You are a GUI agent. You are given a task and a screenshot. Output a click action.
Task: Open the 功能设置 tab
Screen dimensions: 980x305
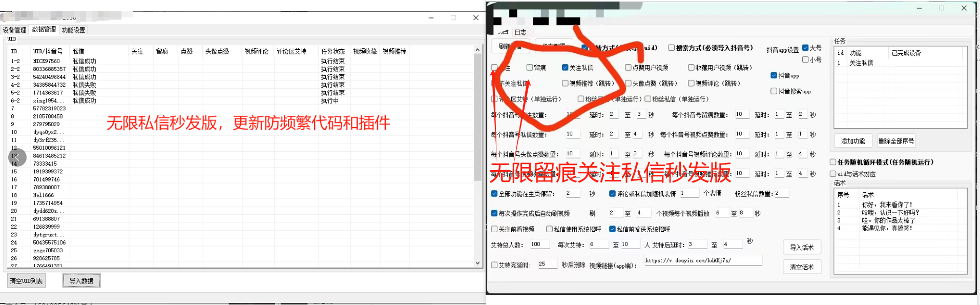coord(74,30)
